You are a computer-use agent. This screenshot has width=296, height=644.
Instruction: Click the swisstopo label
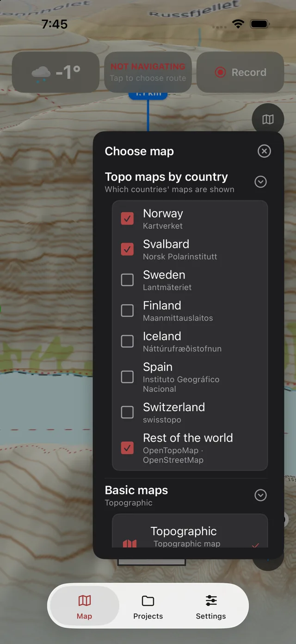click(162, 420)
